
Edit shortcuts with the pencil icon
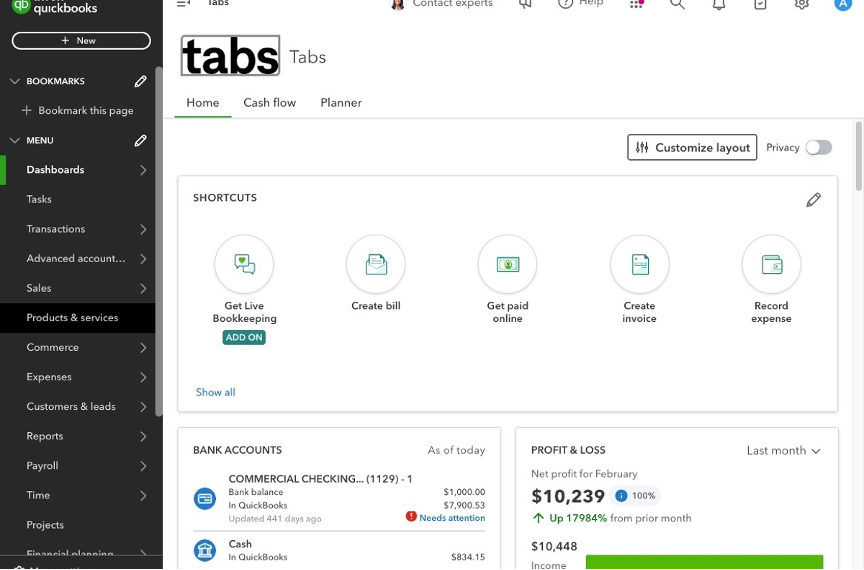pos(814,200)
